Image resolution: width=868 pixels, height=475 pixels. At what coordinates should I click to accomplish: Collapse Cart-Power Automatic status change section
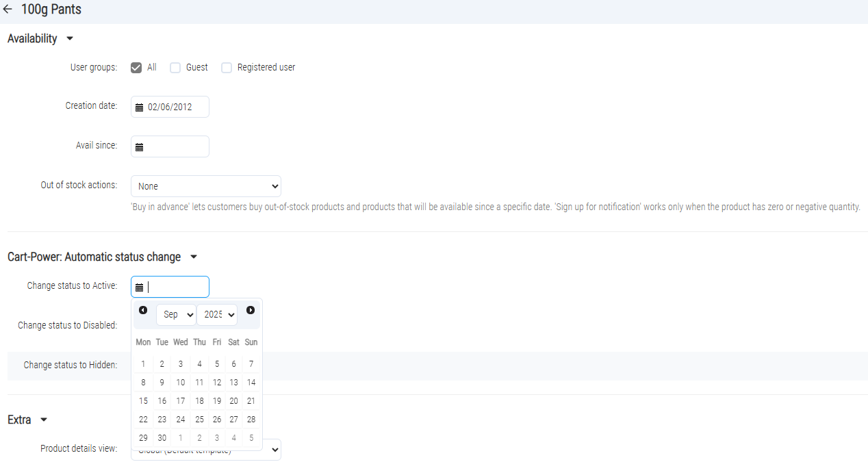point(193,257)
